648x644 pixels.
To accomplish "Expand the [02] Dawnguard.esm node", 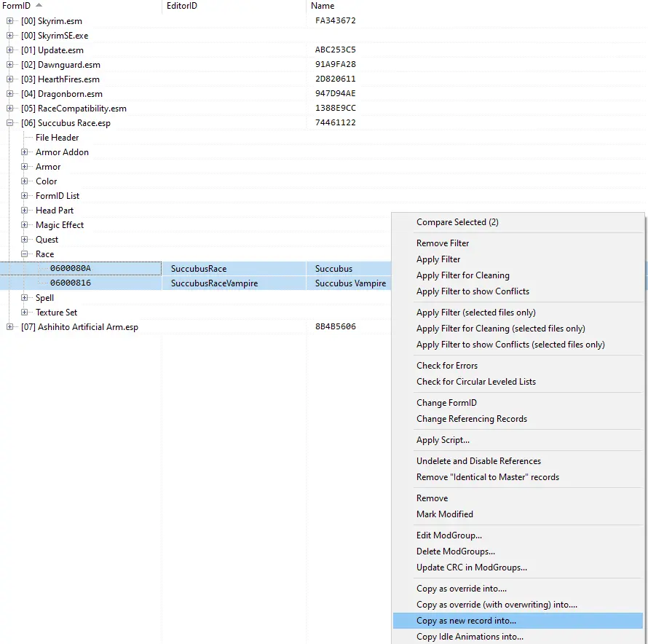I will 10,65.
